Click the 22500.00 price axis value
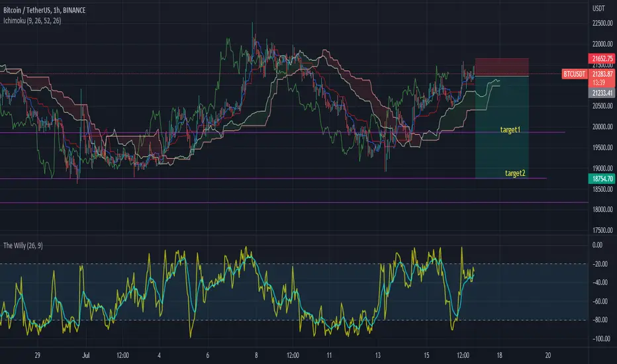 pyautogui.click(x=602, y=23)
